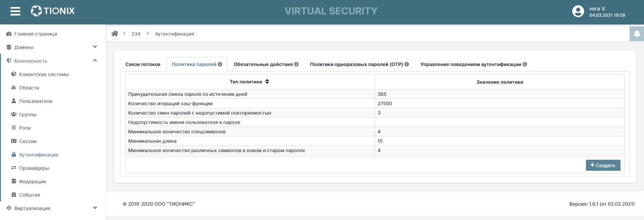This screenshot has height=220, width=644.
Task: Click the home icon in breadcrumb
Action: coord(115,33)
